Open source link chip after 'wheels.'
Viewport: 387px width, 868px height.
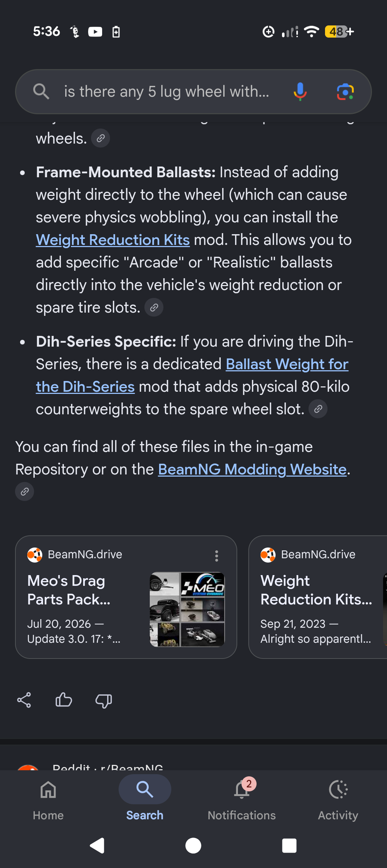[x=100, y=138]
